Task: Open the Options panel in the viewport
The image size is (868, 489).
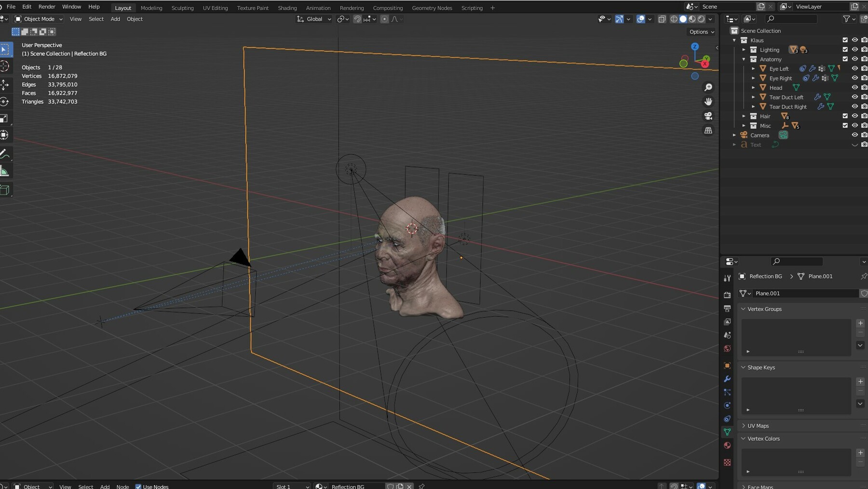Action: pyautogui.click(x=700, y=32)
